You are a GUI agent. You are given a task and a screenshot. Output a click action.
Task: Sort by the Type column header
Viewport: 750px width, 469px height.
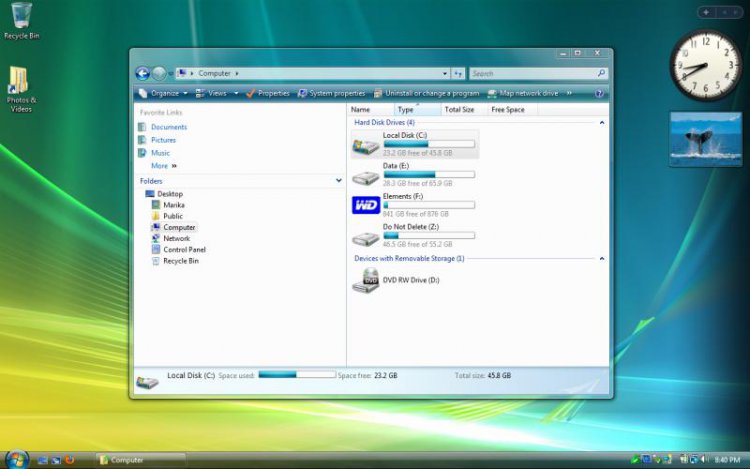[418, 110]
